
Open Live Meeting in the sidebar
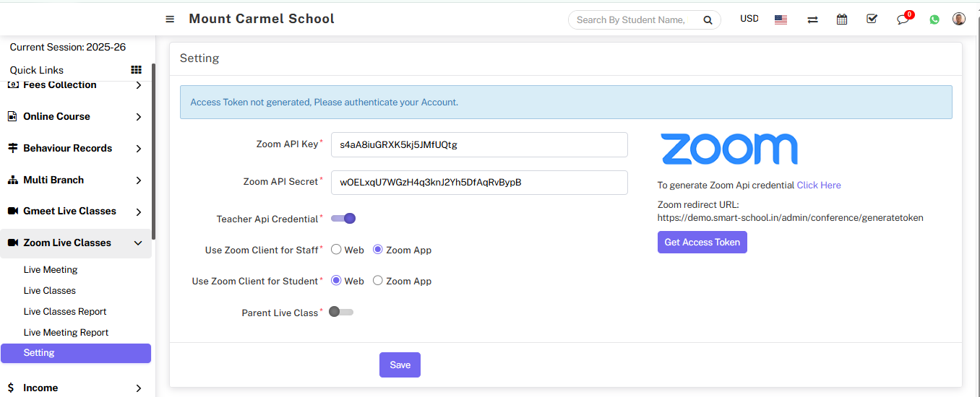51,270
